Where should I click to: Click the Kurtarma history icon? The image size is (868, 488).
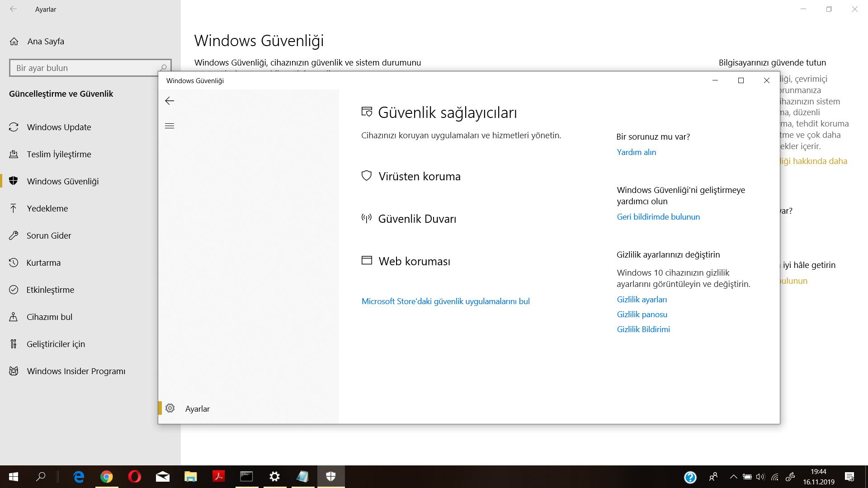14,263
